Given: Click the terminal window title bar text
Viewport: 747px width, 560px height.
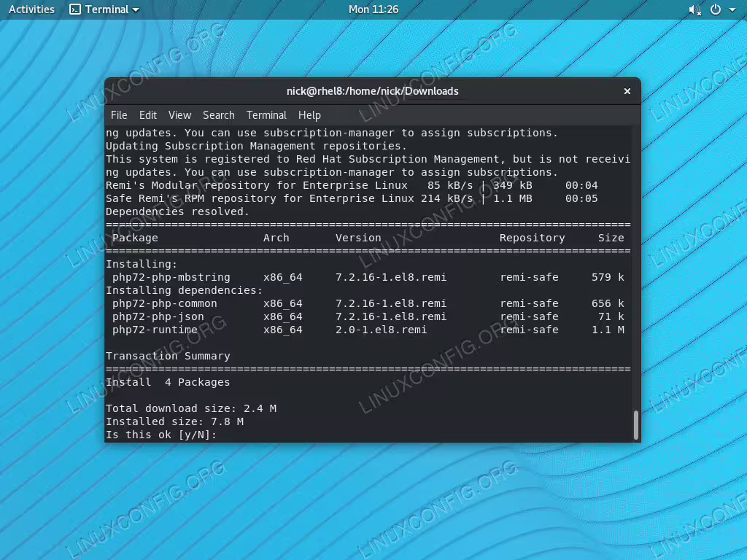Looking at the screenshot, I should (373, 91).
